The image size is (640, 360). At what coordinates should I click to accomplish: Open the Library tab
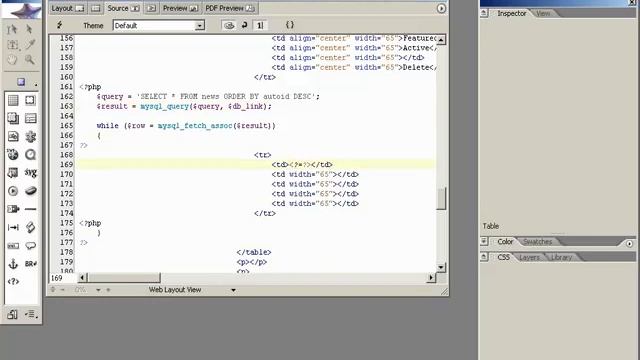[x=561, y=257]
